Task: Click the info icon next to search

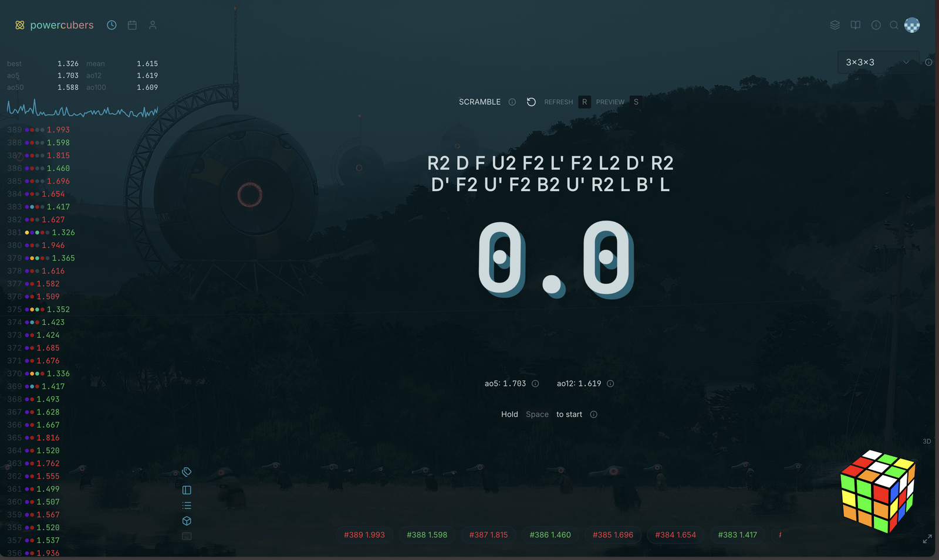Action: [876, 25]
